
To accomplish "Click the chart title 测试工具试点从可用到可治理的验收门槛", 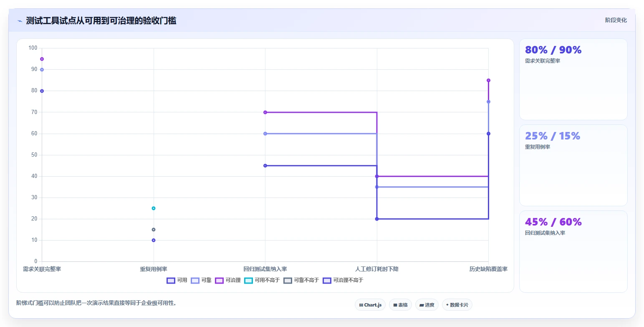I will click(101, 20).
